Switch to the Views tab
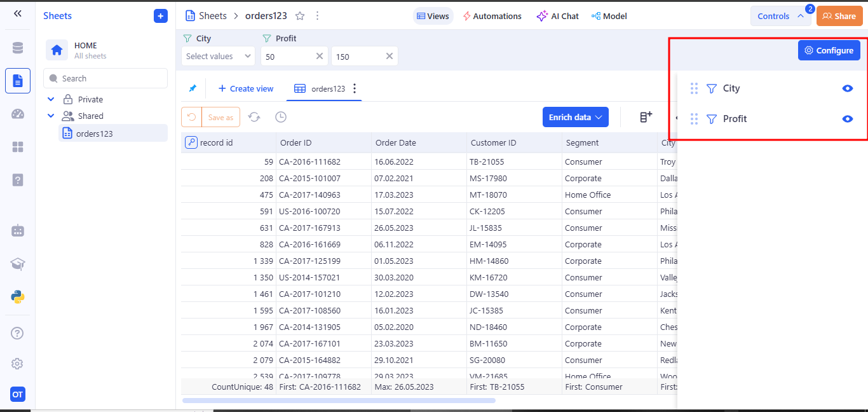This screenshot has height=412, width=868. [432, 16]
